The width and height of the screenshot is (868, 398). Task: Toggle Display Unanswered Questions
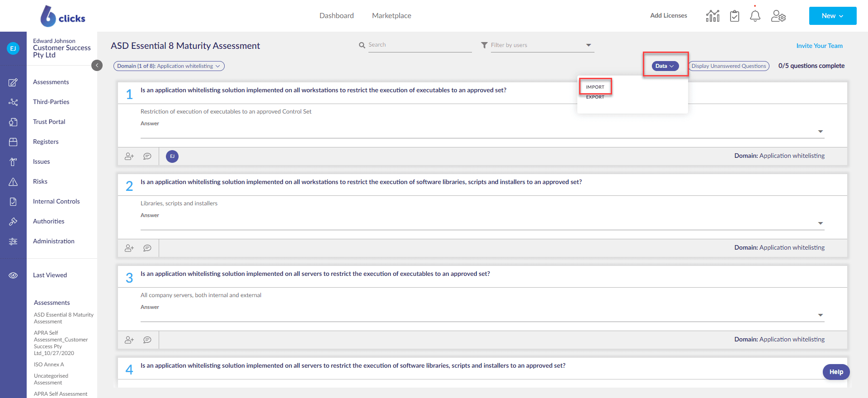pos(728,66)
